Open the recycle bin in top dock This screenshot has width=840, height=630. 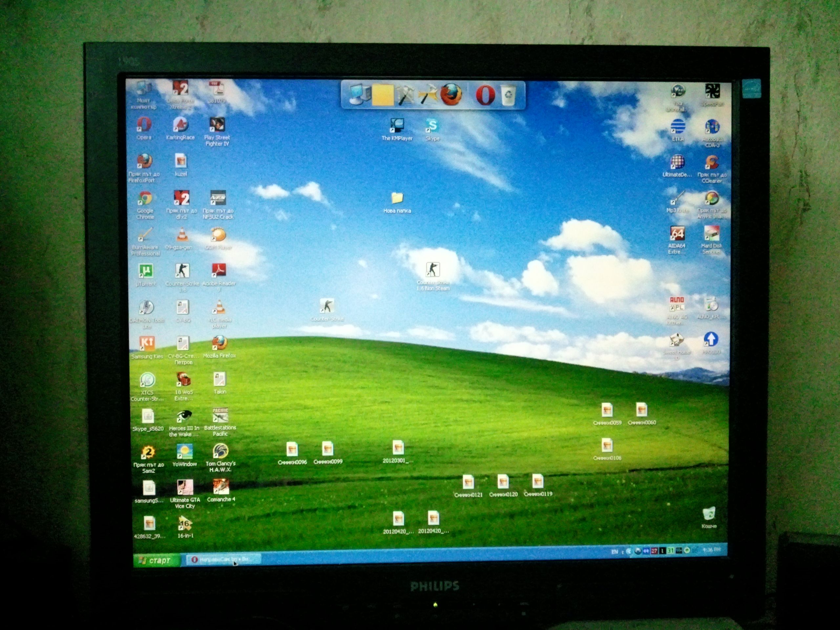click(x=508, y=95)
